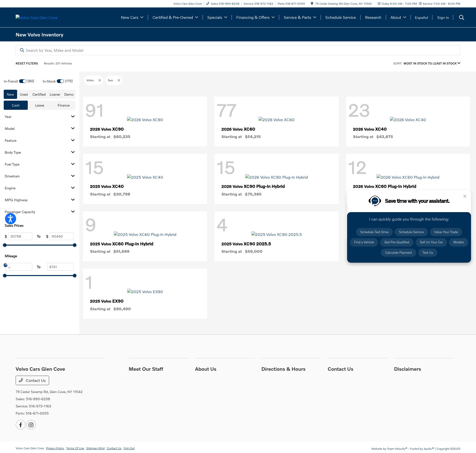Open the site search magnifier icon
The height and width of the screenshot is (453, 476).
(461, 17)
